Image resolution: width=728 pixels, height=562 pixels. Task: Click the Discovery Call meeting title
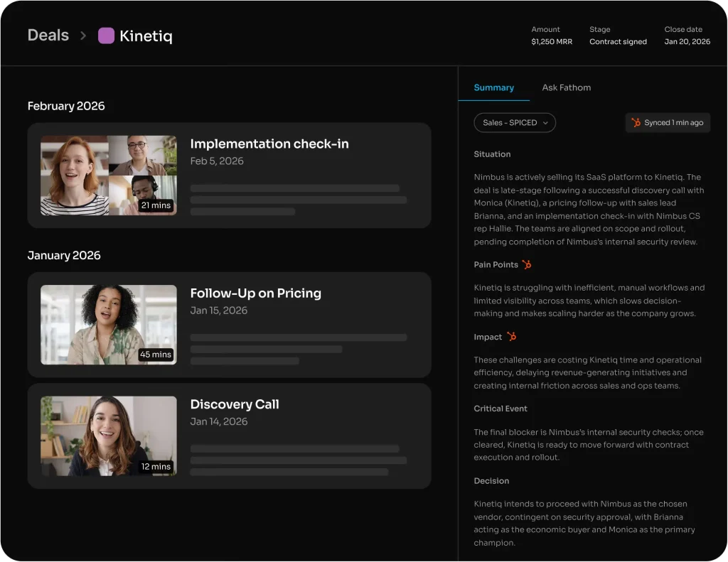coord(235,404)
